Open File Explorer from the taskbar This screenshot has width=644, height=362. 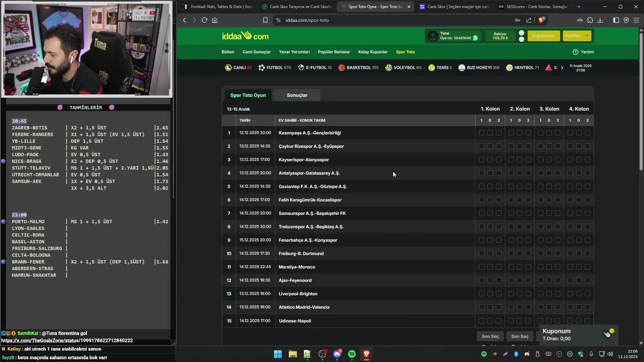292,354
